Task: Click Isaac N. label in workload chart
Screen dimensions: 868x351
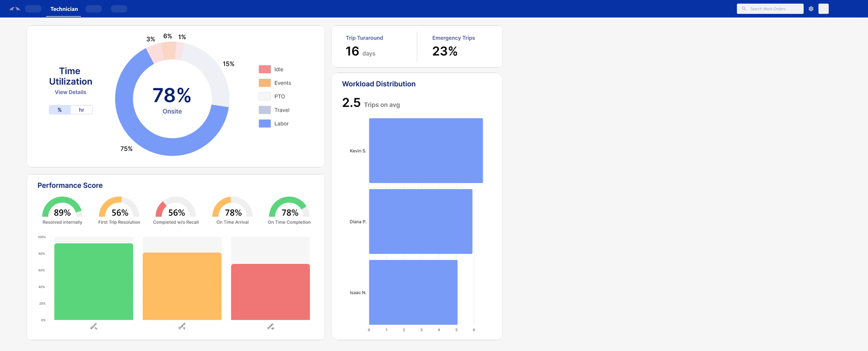Action: click(358, 292)
